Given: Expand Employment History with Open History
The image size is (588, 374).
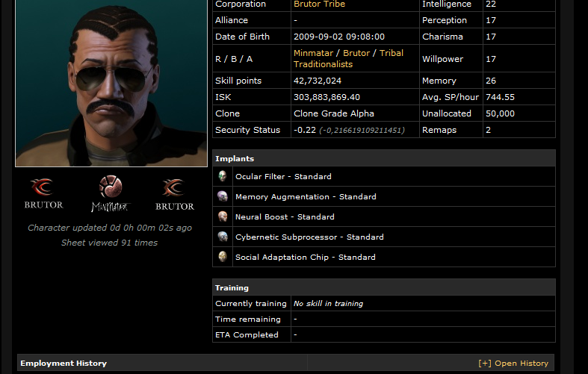Looking at the screenshot, I should (x=513, y=363).
